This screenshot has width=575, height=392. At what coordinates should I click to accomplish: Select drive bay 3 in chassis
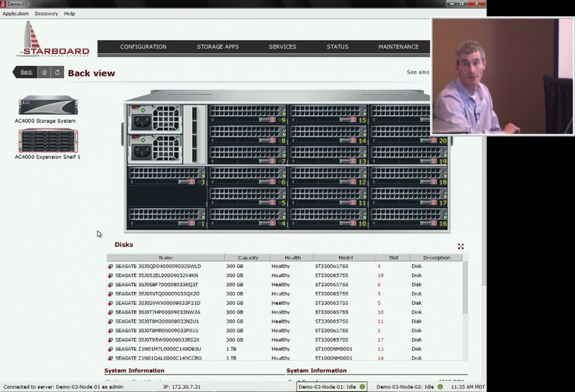[x=167, y=176]
